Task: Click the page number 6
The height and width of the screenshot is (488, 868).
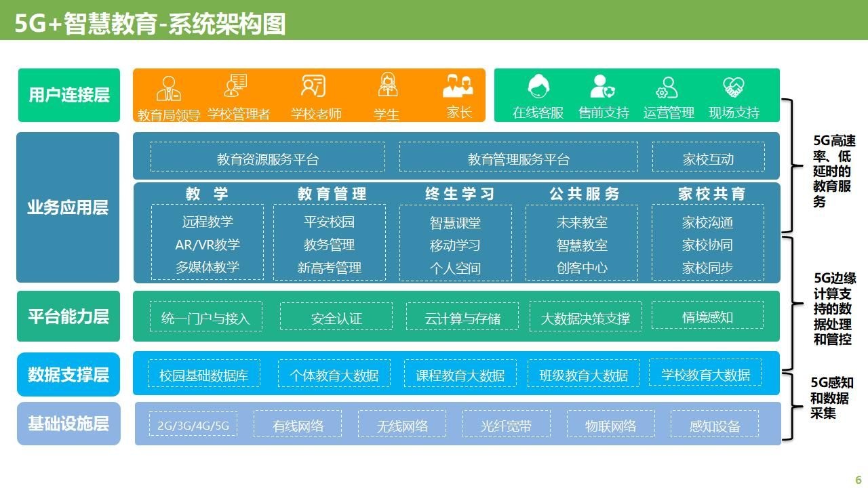Action: coord(858,479)
